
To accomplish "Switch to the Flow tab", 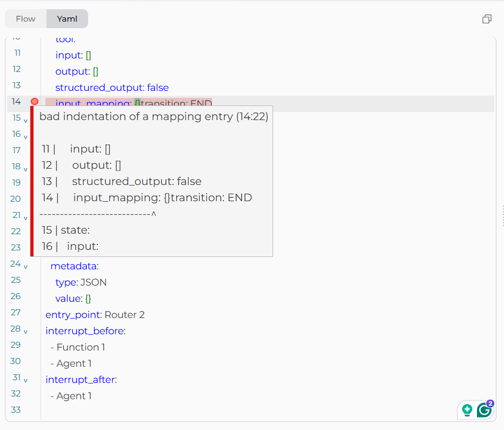I will point(25,19).
